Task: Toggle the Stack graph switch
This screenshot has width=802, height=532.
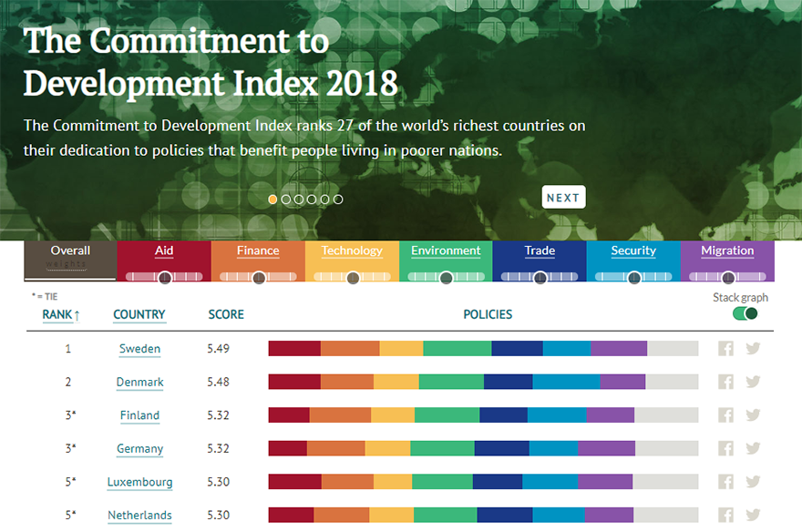Action: (x=745, y=313)
